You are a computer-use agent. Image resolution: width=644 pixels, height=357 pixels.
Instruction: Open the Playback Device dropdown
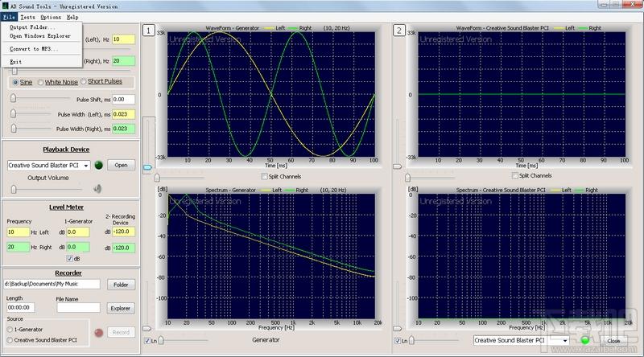(x=86, y=166)
